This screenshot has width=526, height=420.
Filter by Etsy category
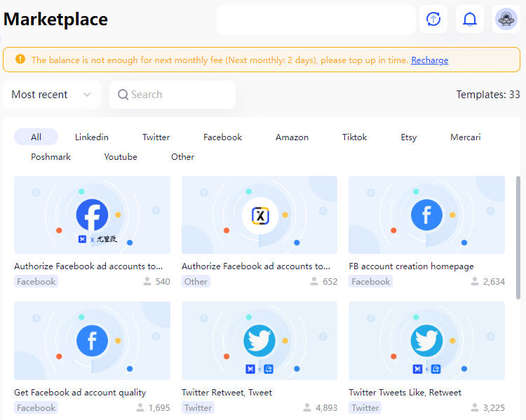(x=409, y=137)
